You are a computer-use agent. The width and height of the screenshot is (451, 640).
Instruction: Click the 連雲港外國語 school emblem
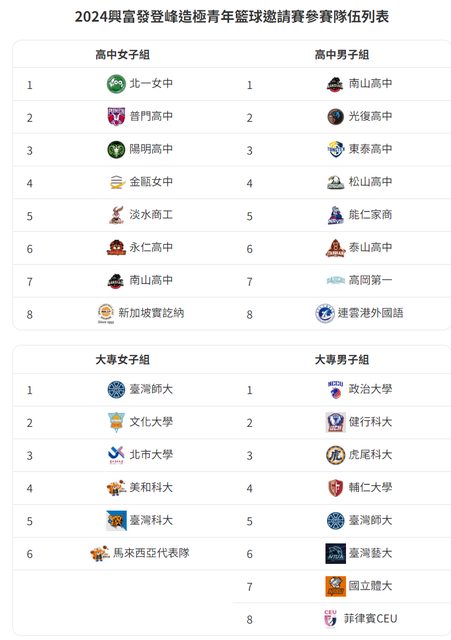click(325, 313)
